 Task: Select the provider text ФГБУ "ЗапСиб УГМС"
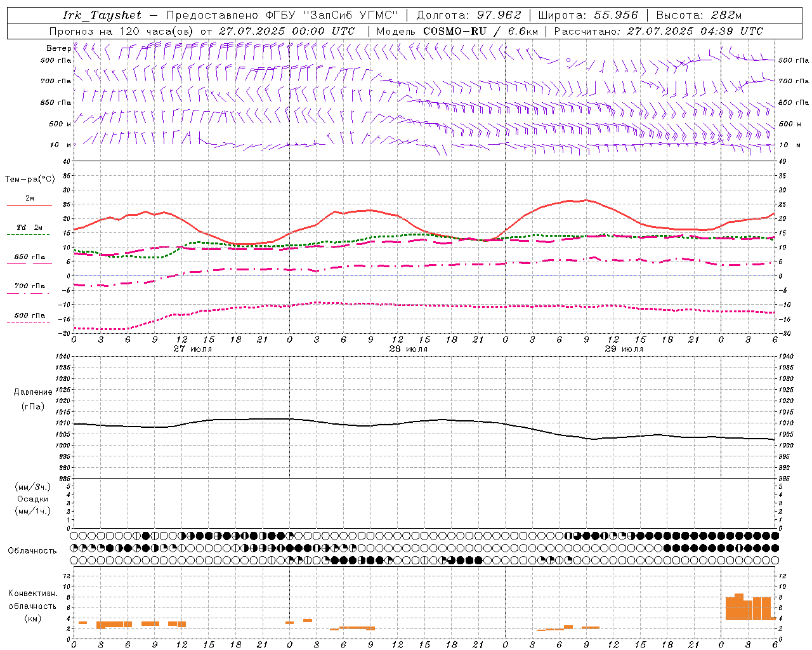(333, 15)
